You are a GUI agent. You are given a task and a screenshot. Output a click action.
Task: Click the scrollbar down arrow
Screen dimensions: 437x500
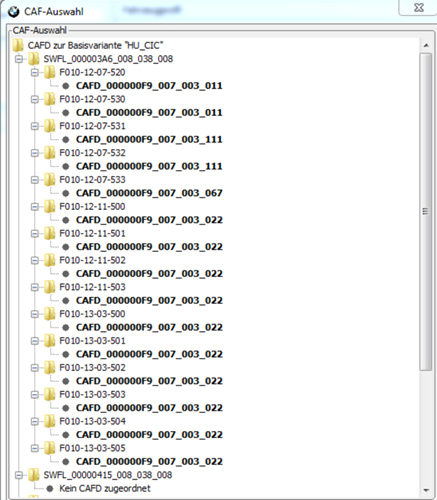pyautogui.click(x=426, y=490)
